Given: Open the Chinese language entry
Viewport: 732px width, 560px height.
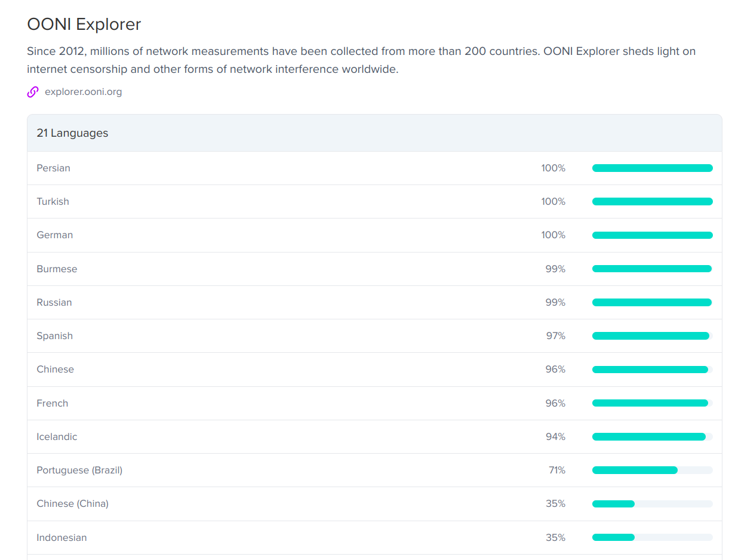Looking at the screenshot, I should tap(55, 370).
